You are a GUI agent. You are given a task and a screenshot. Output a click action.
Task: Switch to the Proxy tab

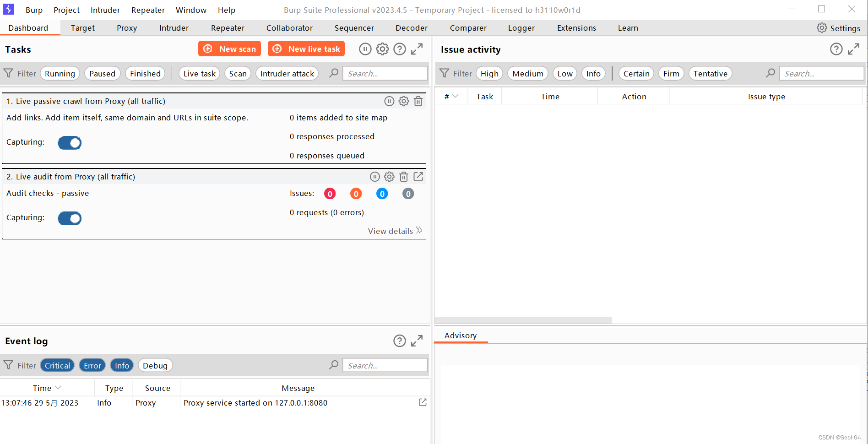point(127,28)
